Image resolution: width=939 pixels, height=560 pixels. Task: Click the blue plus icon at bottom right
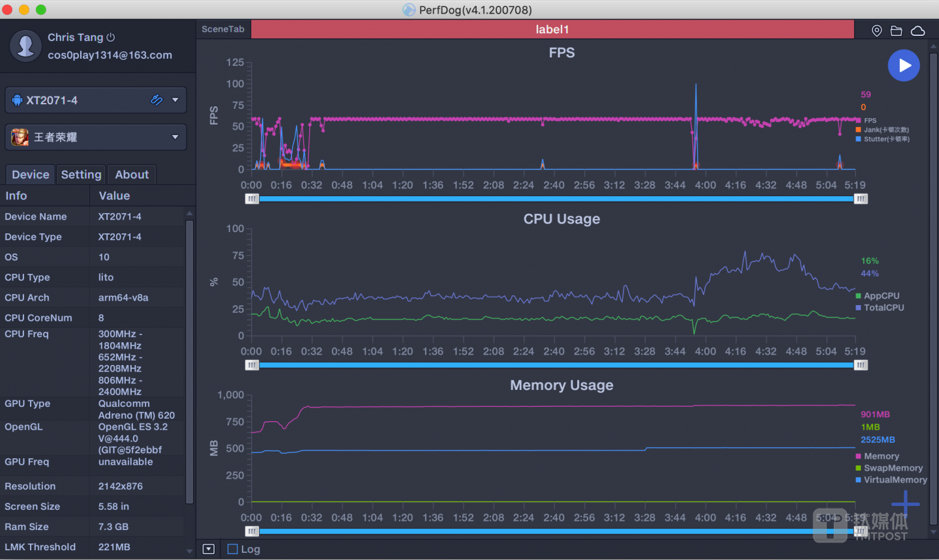(905, 503)
